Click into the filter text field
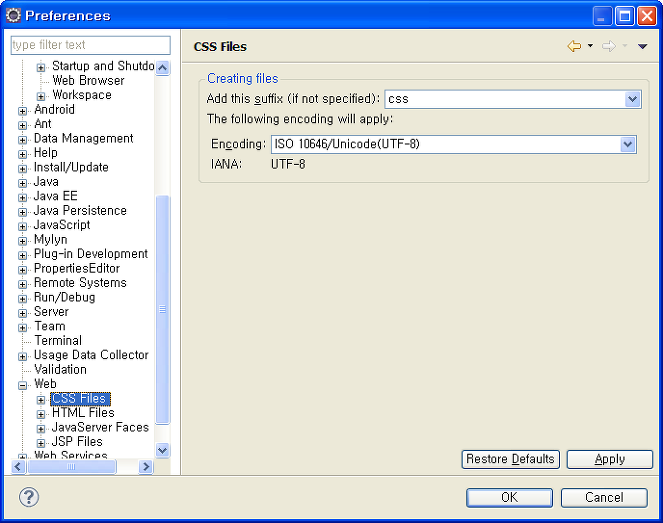This screenshot has height=523, width=663. pyautogui.click(x=90, y=45)
